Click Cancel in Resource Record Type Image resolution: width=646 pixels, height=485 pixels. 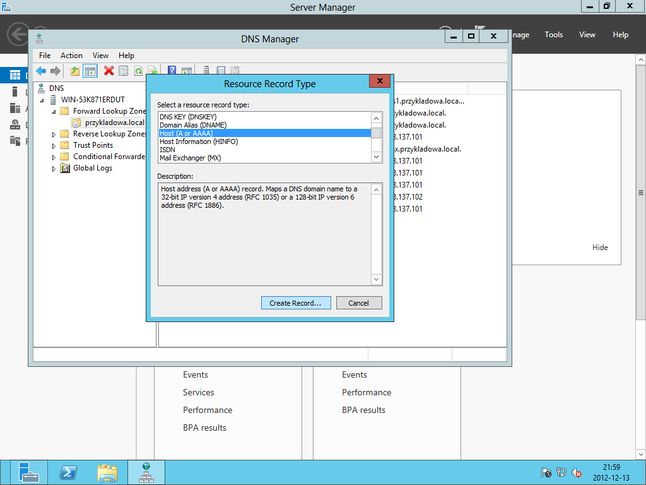359,303
